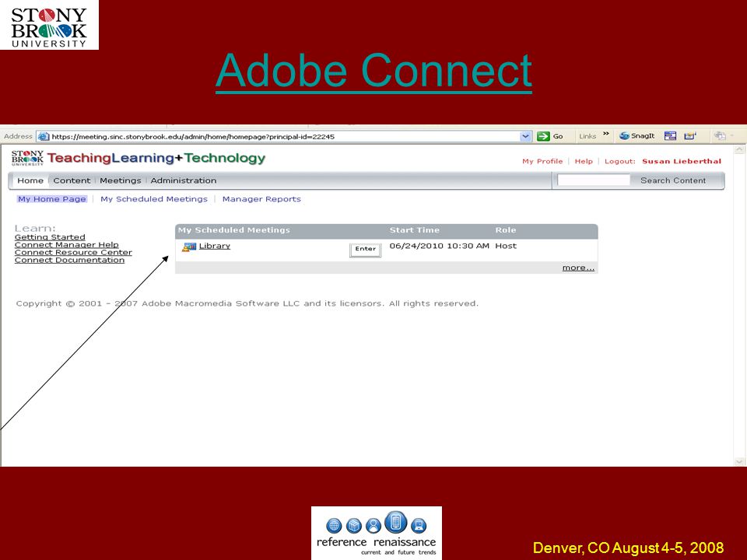This screenshot has width=747, height=560.
Task: Open the Meetings tab
Action: click(120, 180)
